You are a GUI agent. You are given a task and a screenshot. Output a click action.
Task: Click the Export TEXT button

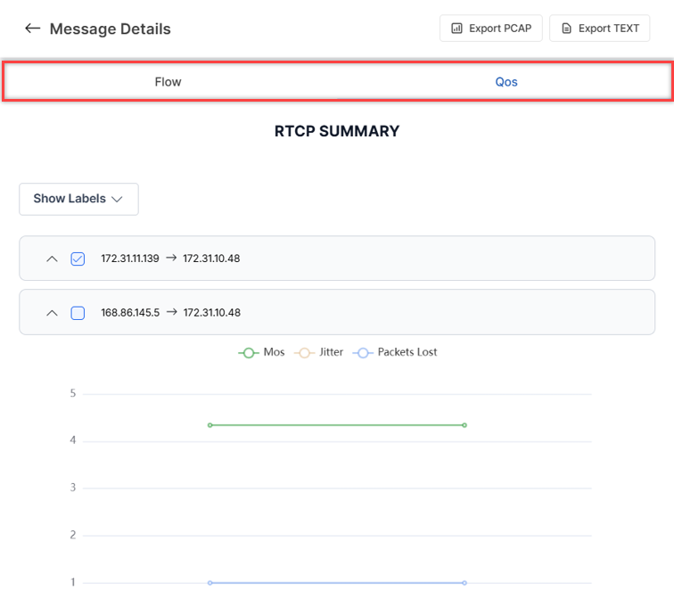click(x=599, y=29)
